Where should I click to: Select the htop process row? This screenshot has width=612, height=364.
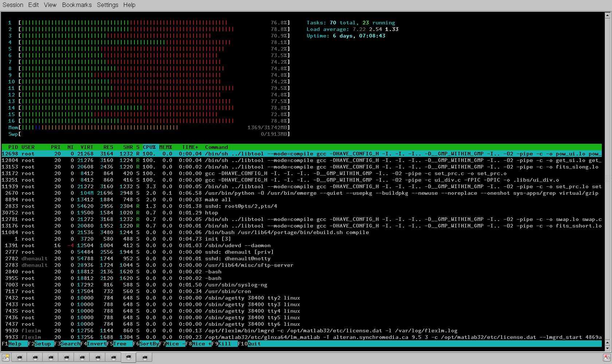[211, 213]
